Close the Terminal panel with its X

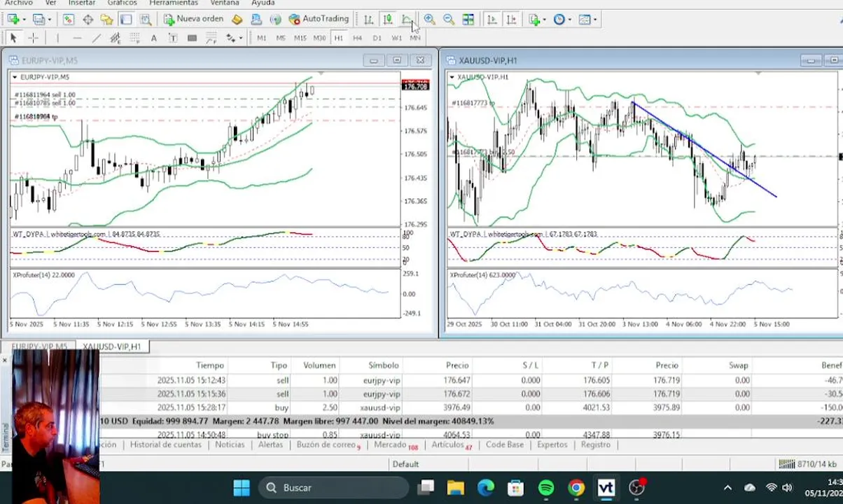(4, 360)
